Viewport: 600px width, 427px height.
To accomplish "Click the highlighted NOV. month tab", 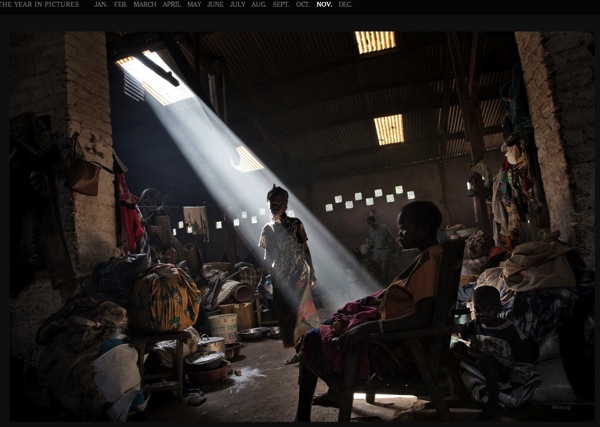I will pyautogui.click(x=324, y=5).
